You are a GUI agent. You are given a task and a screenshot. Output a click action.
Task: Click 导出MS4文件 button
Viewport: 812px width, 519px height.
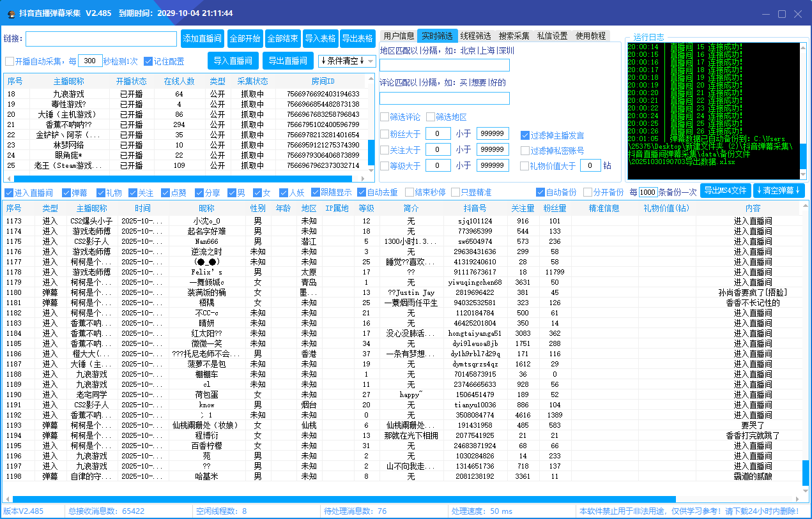(725, 191)
